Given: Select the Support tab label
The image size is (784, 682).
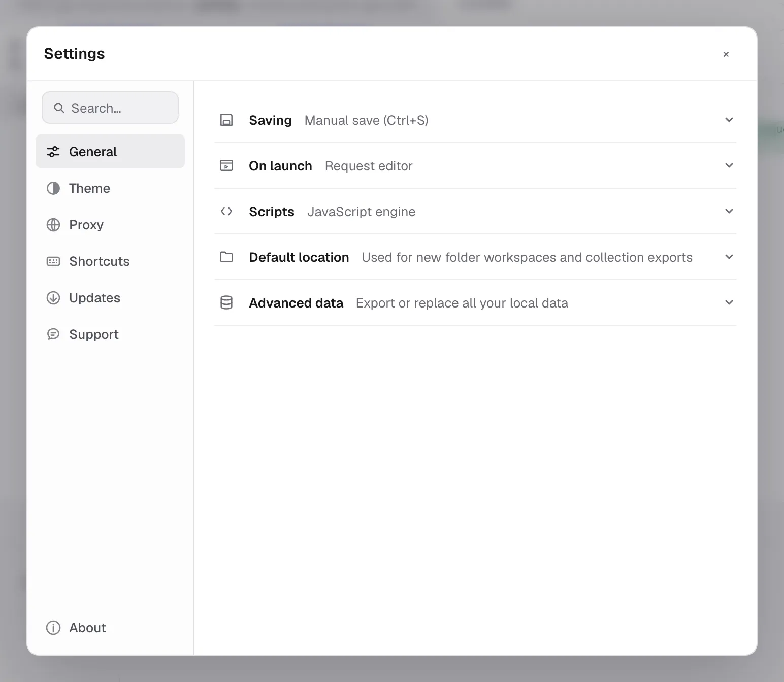Looking at the screenshot, I should click(x=94, y=334).
